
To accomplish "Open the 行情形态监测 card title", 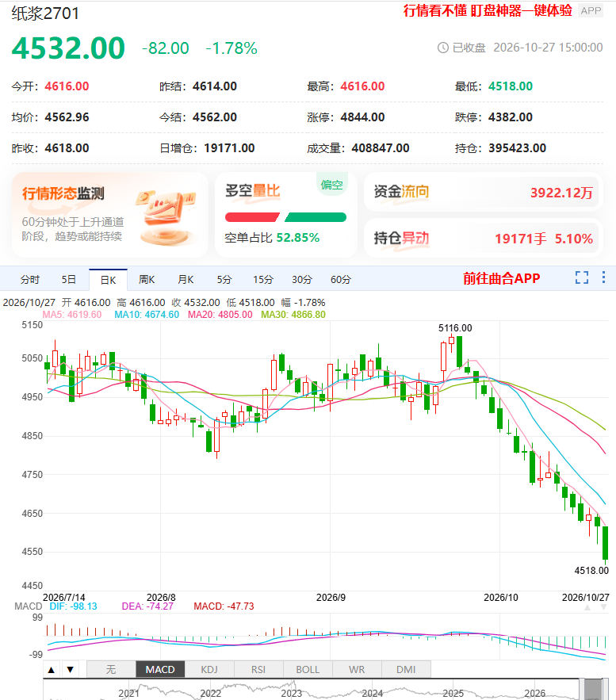I will pos(63,193).
